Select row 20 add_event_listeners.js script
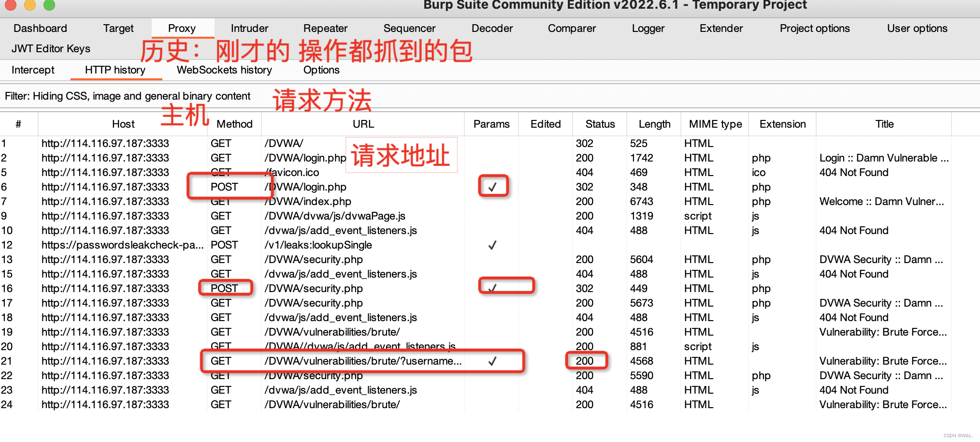Image resolution: width=980 pixels, height=442 pixels. pos(476,347)
